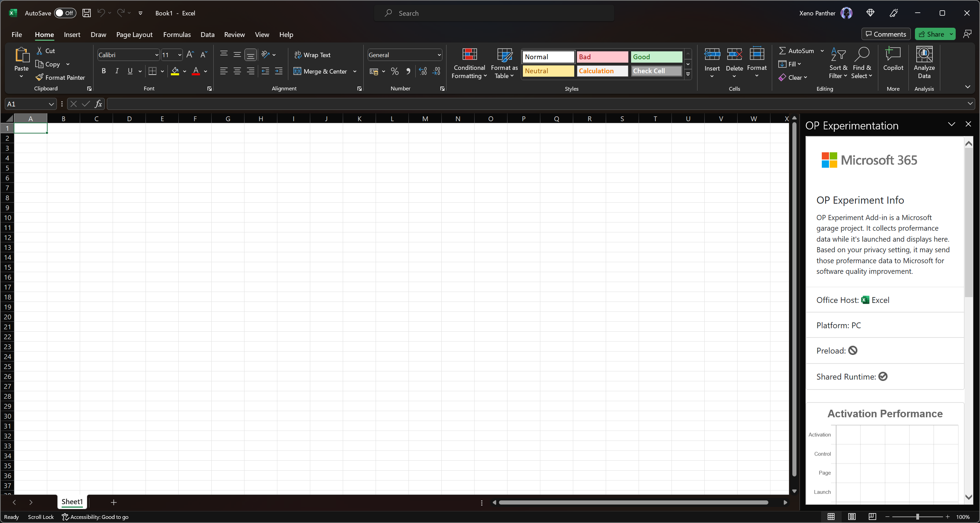Select Normal view icon in status bar
980x523 pixels.
(831, 516)
